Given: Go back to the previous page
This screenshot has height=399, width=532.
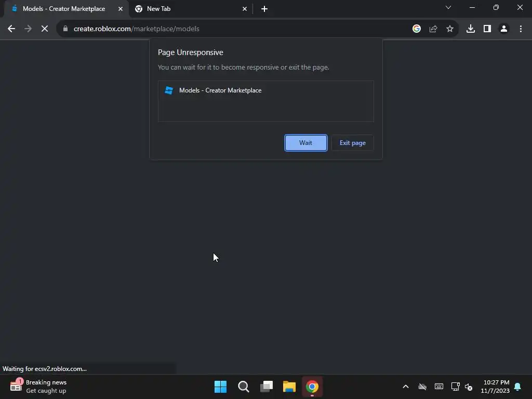Looking at the screenshot, I should pyautogui.click(x=11, y=29).
